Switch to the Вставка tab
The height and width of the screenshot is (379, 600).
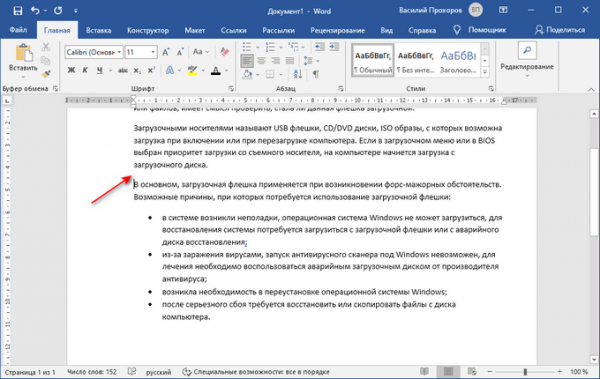(98, 30)
